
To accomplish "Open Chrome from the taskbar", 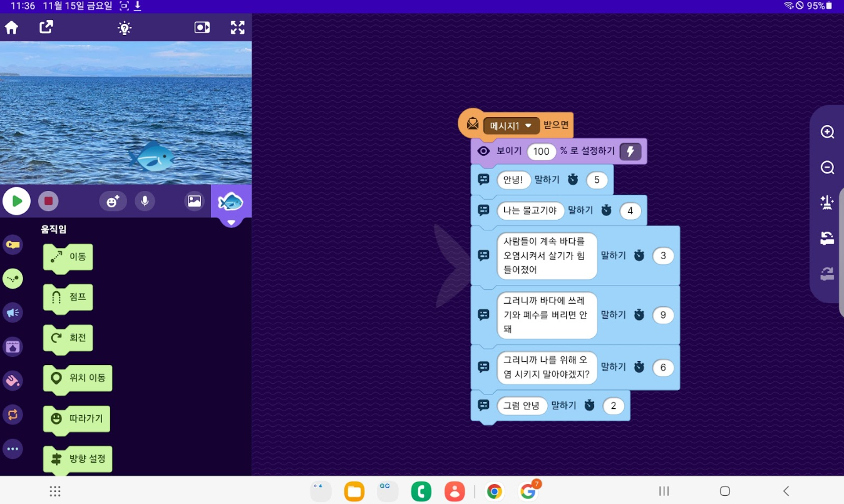I will (x=495, y=491).
